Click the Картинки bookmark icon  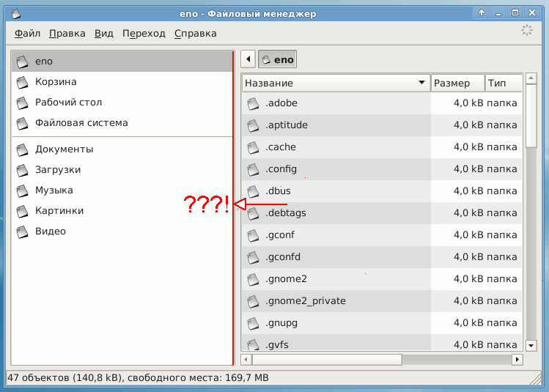click(x=23, y=212)
